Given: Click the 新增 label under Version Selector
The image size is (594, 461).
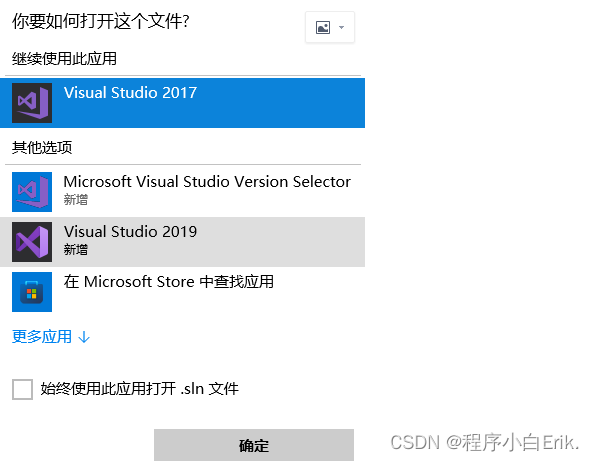Looking at the screenshot, I should [76, 199].
